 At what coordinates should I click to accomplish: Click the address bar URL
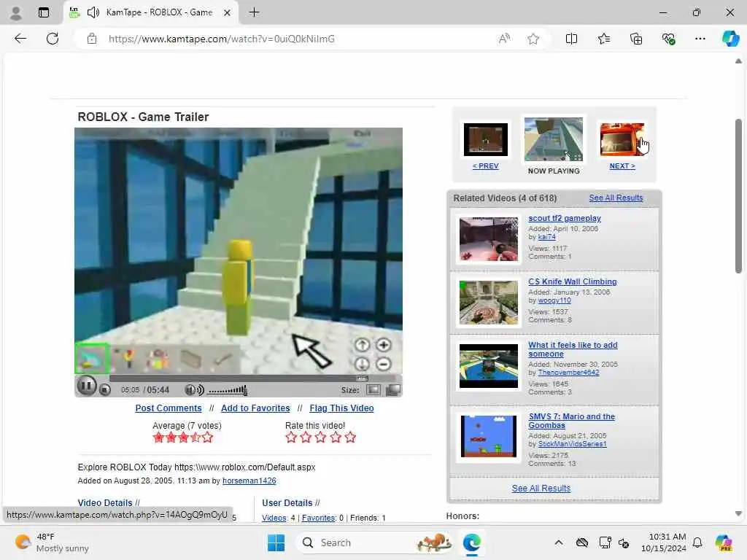pyautogui.click(x=222, y=39)
